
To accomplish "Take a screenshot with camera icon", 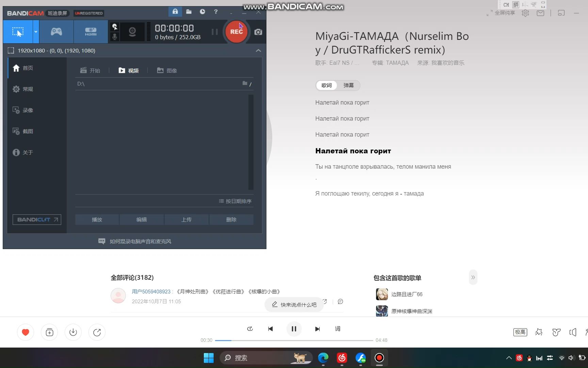I will tap(258, 32).
